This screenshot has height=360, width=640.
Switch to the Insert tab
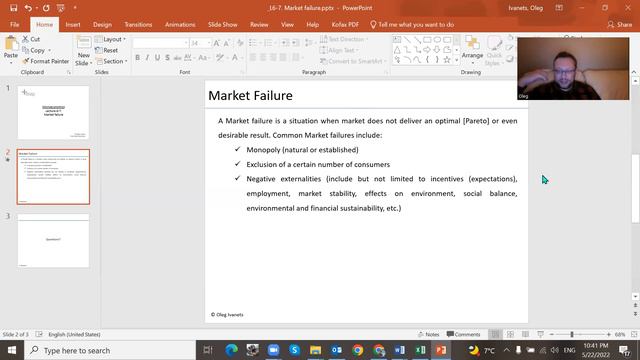pyautogui.click(x=73, y=24)
